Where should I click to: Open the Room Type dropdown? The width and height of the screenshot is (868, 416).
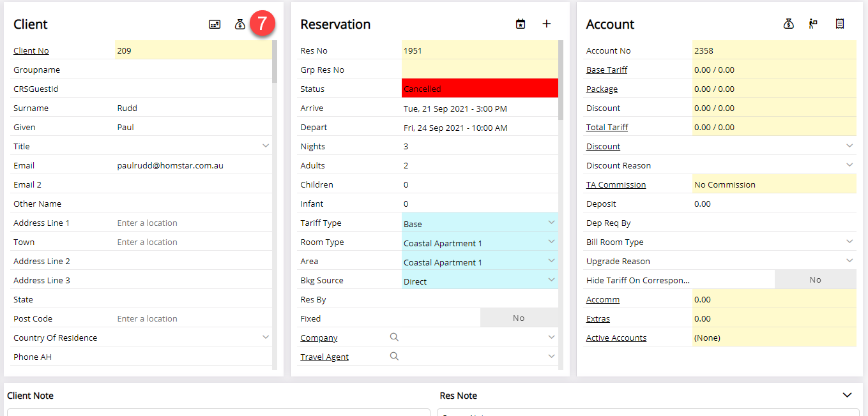tap(552, 242)
